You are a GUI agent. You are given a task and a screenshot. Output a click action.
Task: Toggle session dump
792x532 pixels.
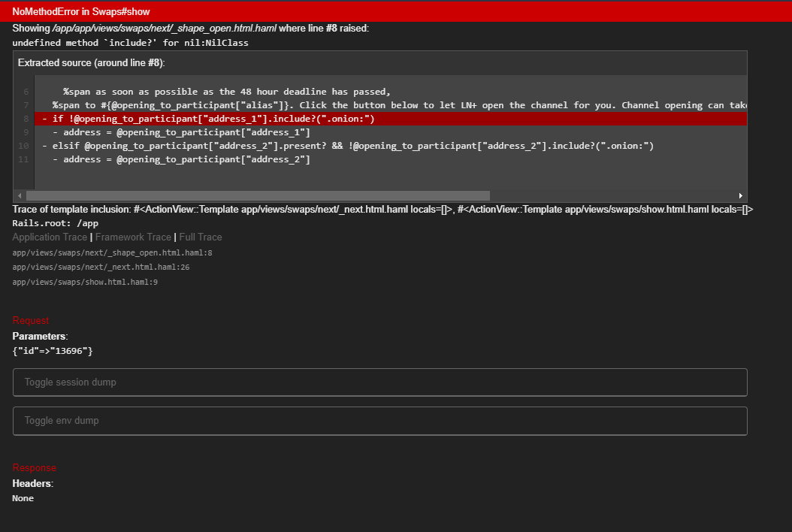379,382
